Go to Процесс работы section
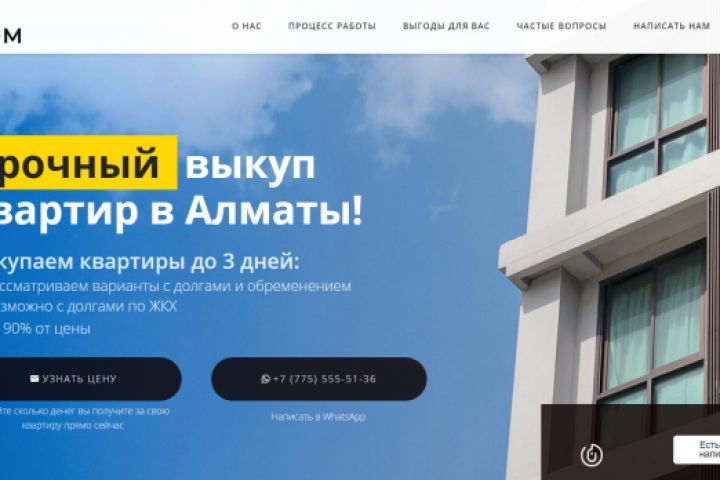Screen dimensions: 720x480 click(332, 26)
